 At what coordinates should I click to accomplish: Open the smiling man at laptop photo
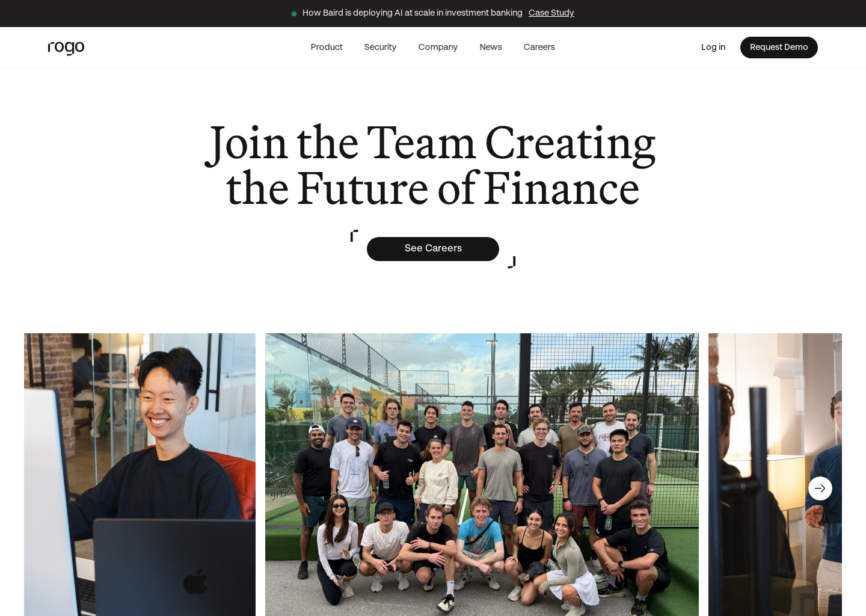coord(140,475)
